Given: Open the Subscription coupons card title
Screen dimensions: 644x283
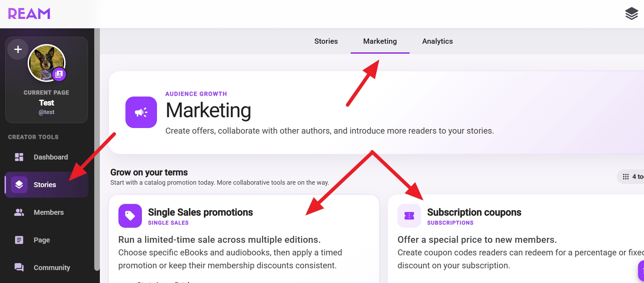Looking at the screenshot, I should pyautogui.click(x=474, y=212).
